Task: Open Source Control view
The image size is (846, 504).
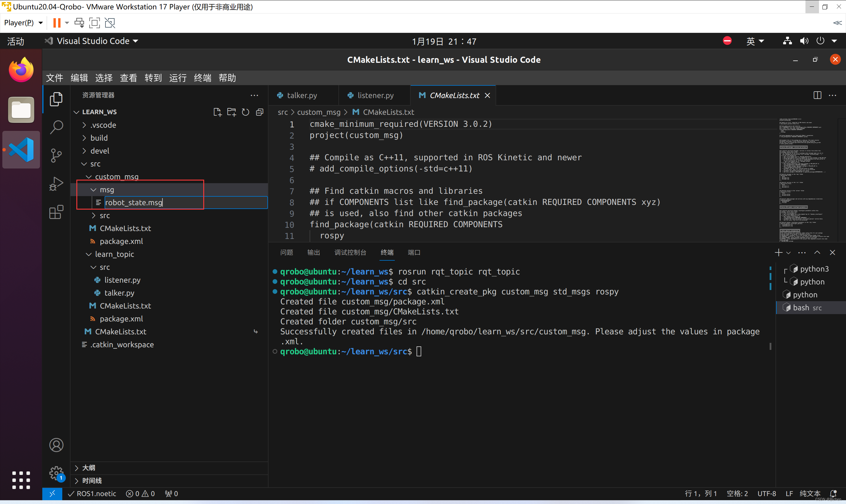Action: point(56,156)
